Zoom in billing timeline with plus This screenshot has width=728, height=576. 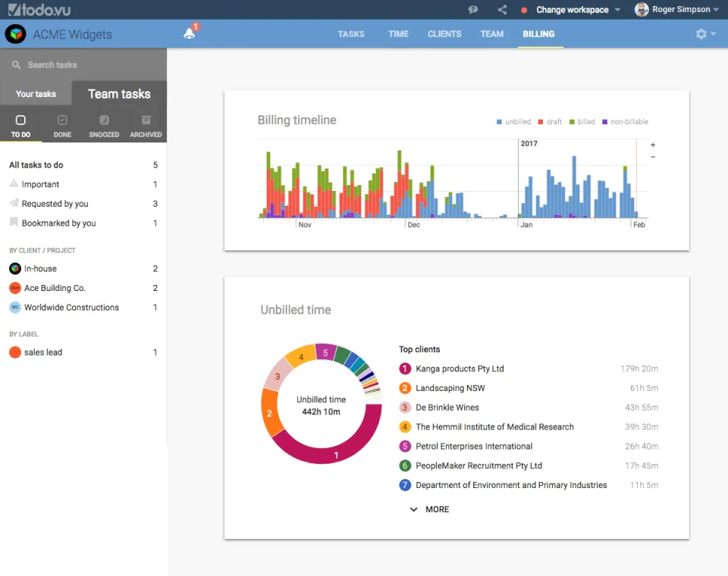tap(653, 145)
